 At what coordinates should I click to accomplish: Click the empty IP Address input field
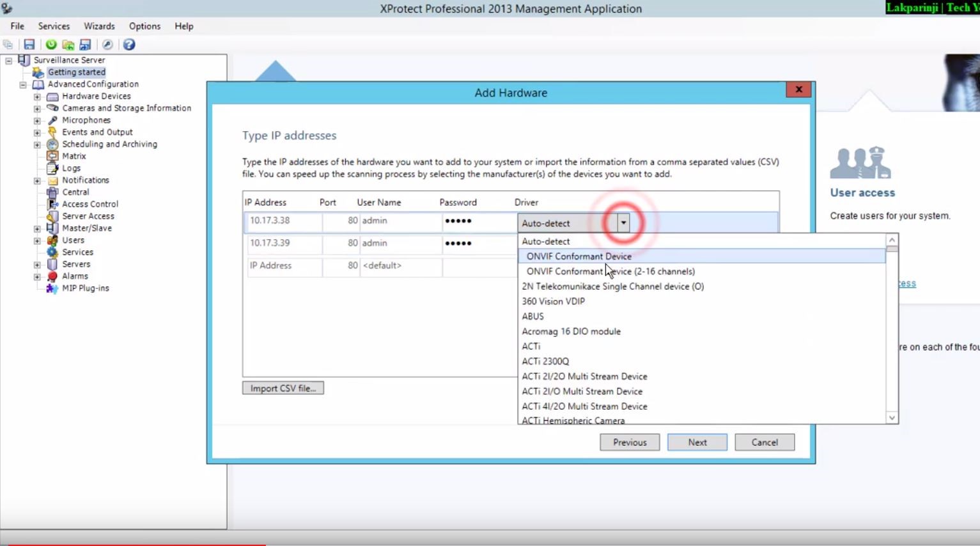[x=284, y=266]
